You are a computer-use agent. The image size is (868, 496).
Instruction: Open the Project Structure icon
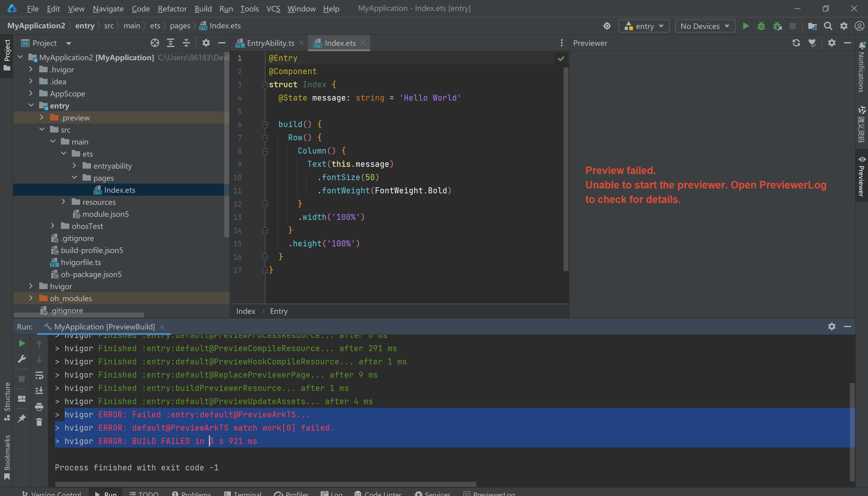tap(813, 26)
